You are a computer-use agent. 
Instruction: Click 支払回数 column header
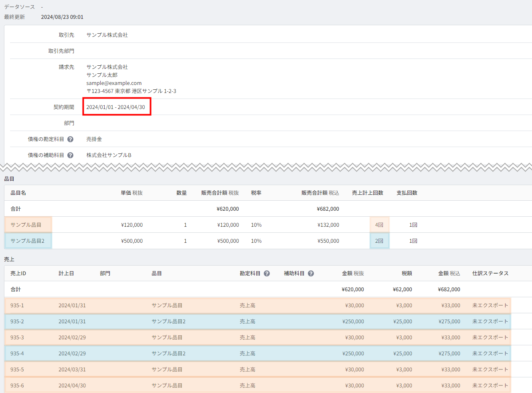pyautogui.click(x=407, y=193)
